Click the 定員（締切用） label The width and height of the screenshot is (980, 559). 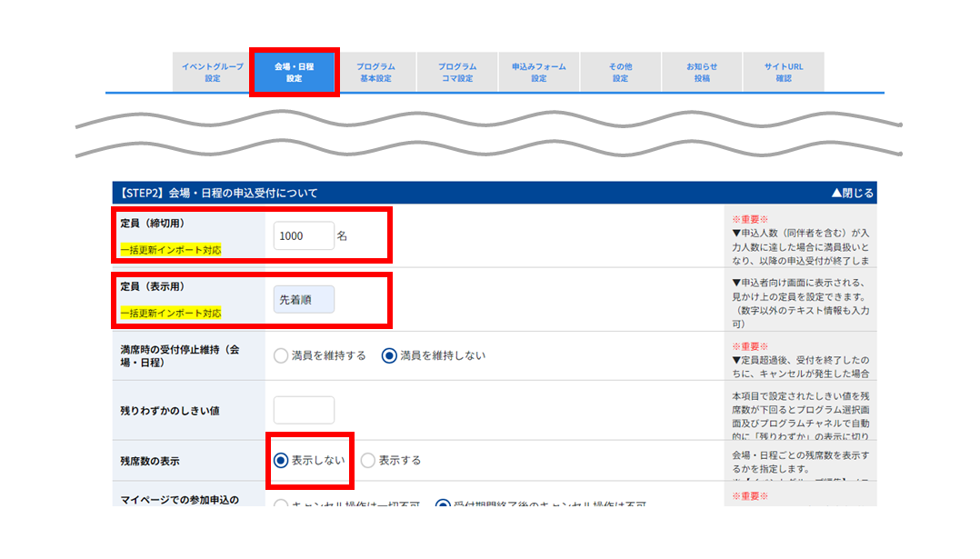[x=153, y=223]
